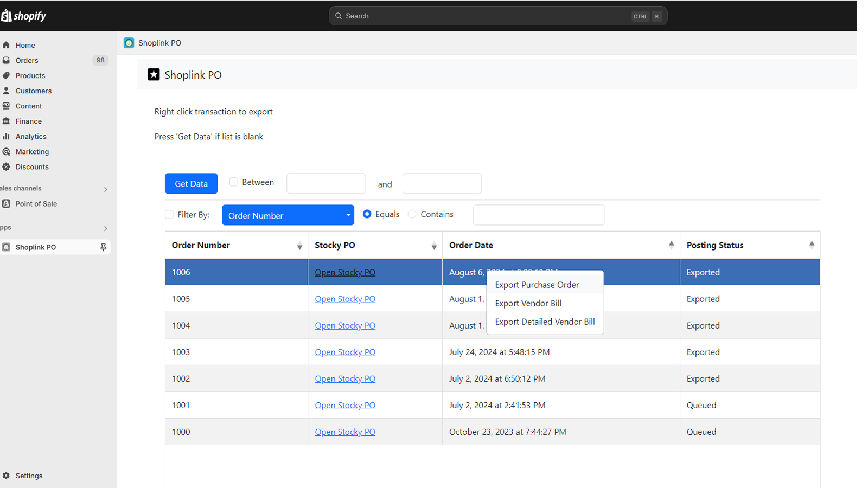Choose Export Vendor Bill from the context menu
This screenshot has width=868, height=488.
528,303
